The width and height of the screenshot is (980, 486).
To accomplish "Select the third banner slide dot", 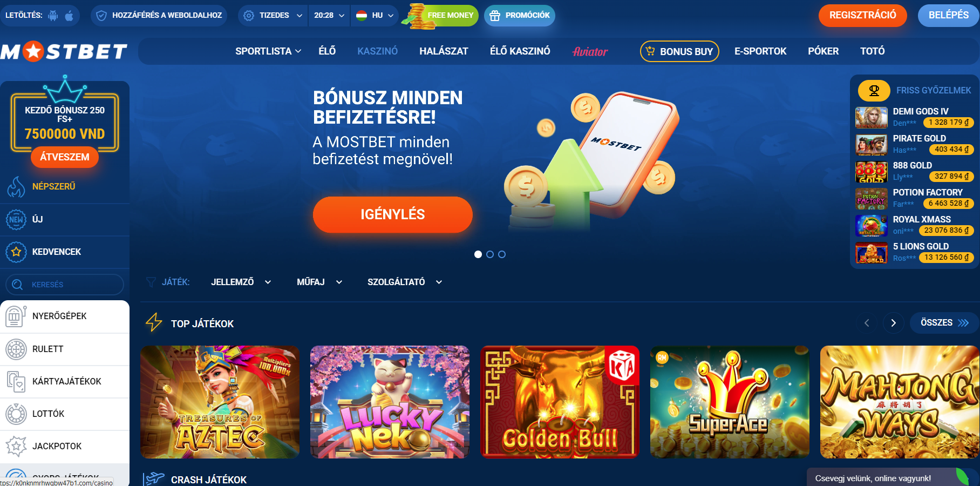I will 502,254.
